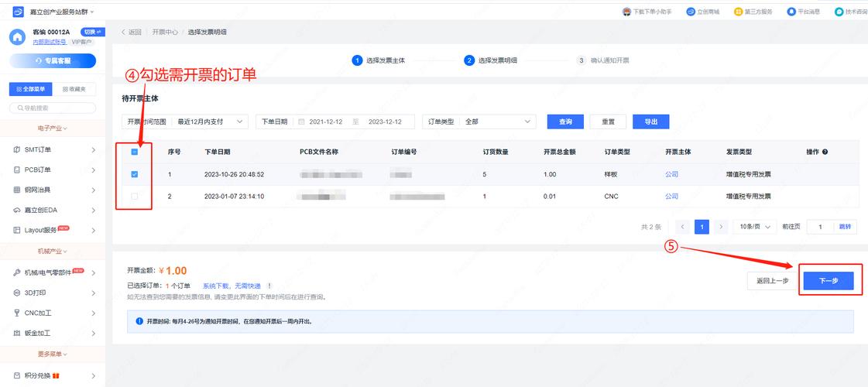Screen dimensions: 868x387
Task: Click the 钢网治具 grid icon
Action: 16,190
